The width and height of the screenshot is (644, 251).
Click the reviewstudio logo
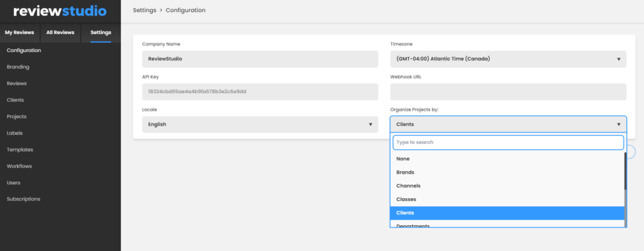coord(60,11)
